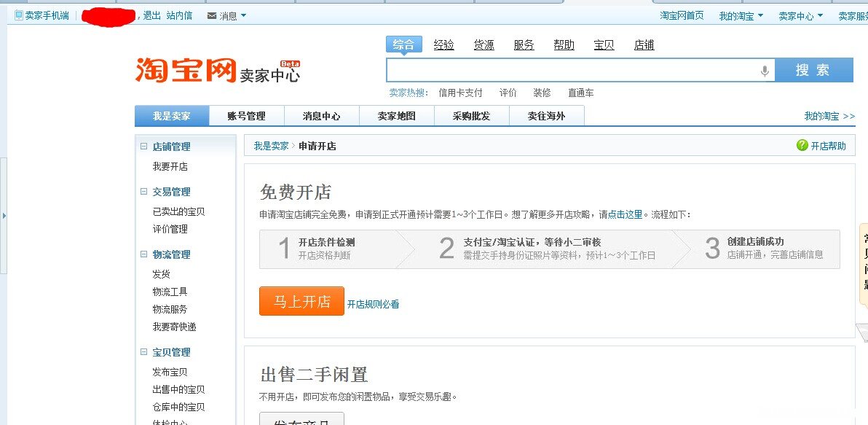Viewport: 868px width, 425px height.
Task: Open the 账号管理 navigation tab
Action: tap(247, 116)
